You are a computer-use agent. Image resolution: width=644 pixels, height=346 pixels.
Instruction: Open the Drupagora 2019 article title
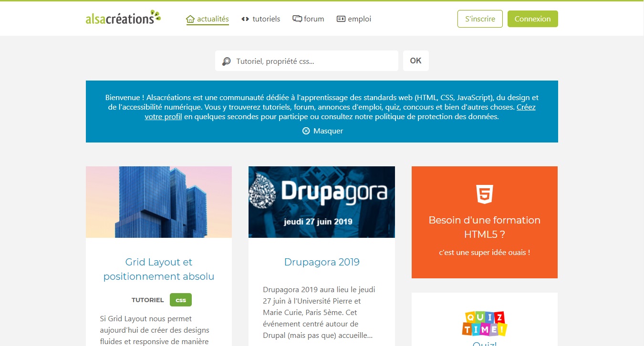[322, 262]
